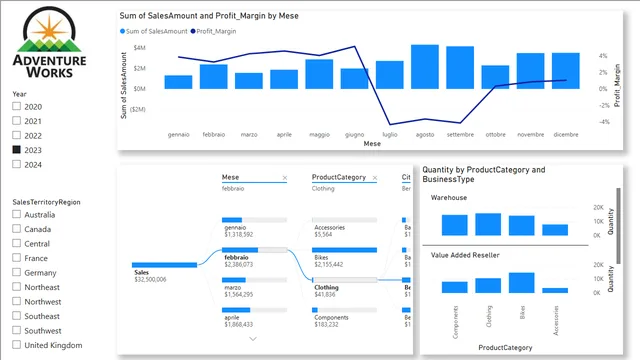Click the Year slicer title
Viewport: 640px width, 360px height.
coord(19,94)
